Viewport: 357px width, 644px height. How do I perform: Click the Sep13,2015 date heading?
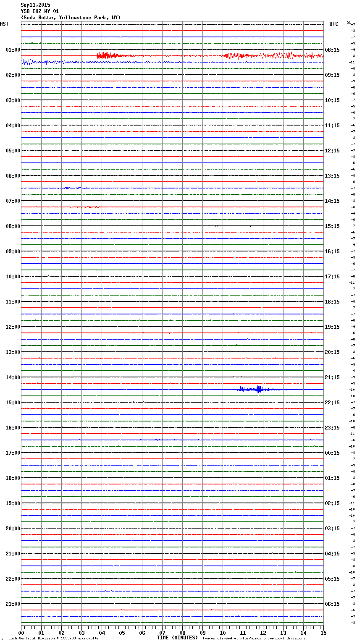(35, 5)
